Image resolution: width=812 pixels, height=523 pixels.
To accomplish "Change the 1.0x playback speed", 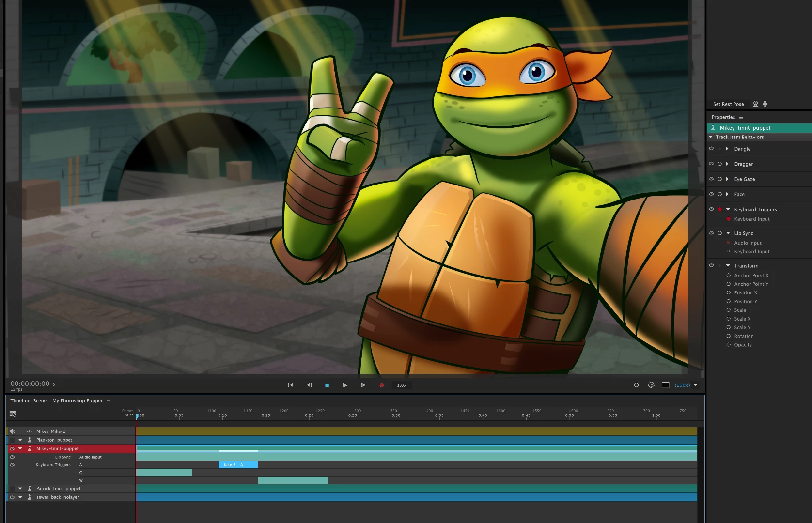I will click(x=402, y=385).
